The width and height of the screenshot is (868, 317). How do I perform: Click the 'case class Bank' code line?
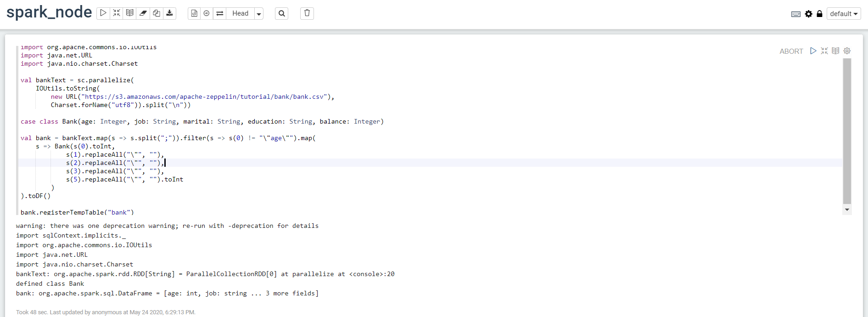point(202,122)
